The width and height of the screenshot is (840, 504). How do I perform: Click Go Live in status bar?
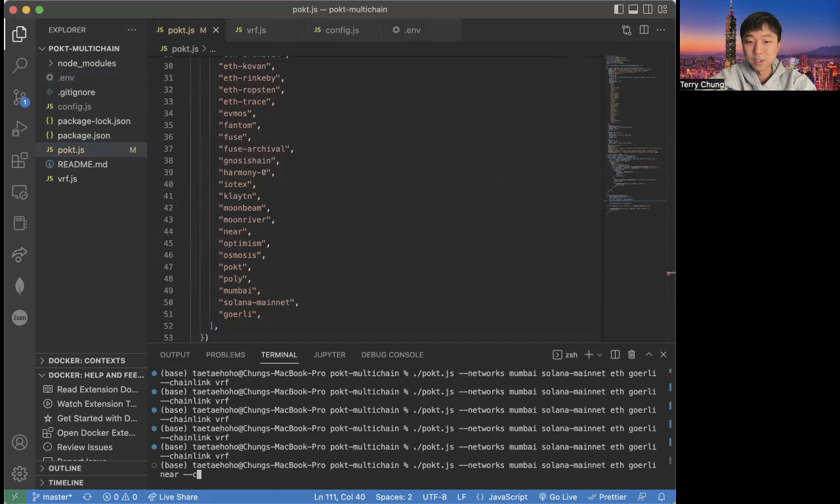[x=557, y=497]
